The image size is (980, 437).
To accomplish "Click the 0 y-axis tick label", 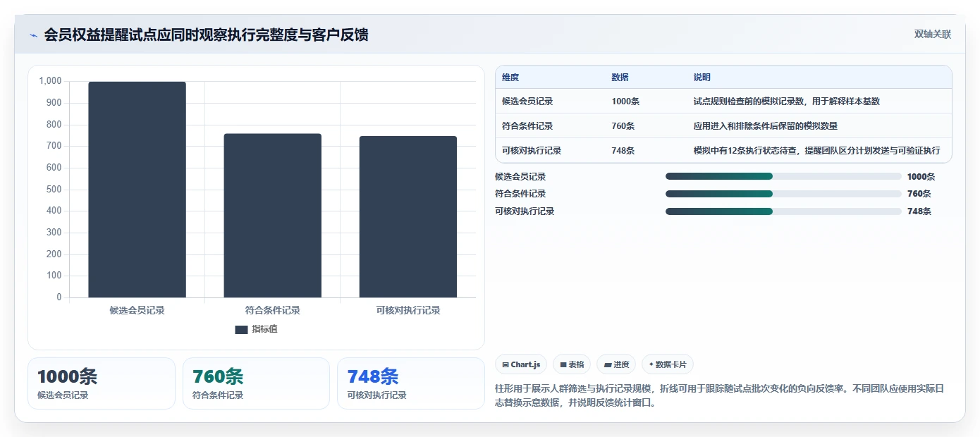I will (x=60, y=297).
